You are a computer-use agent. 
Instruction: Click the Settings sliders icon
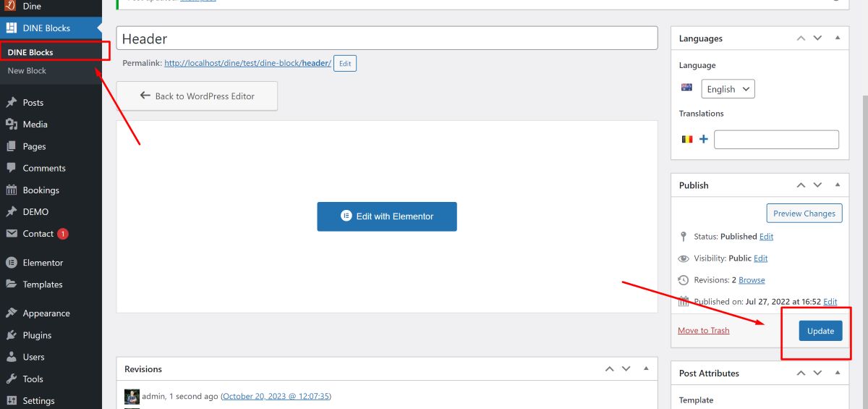pyautogui.click(x=11, y=400)
